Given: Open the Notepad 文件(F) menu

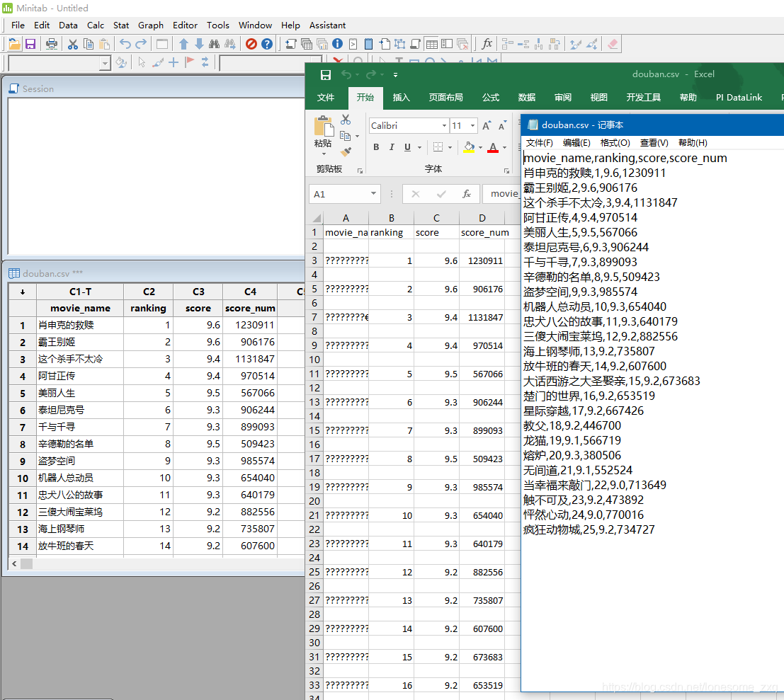Looking at the screenshot, I should [540, 143].
